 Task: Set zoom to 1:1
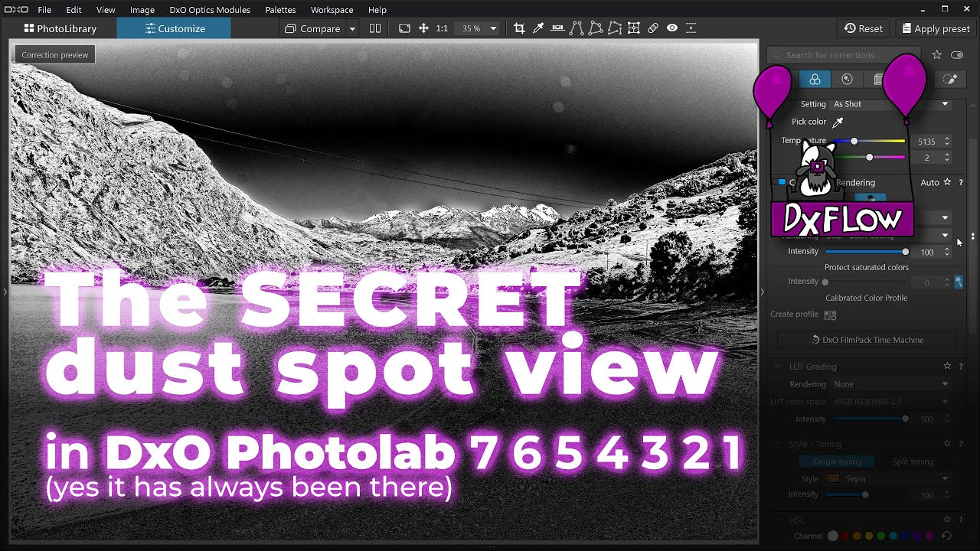point(442,28)
